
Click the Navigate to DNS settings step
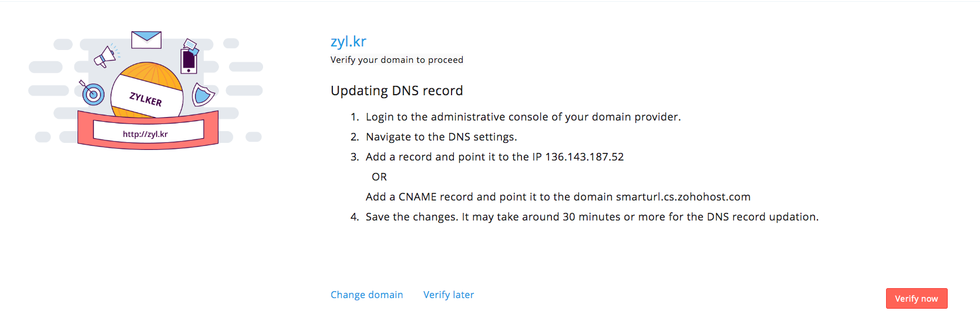pyautogui.click(x=442, y=137)
